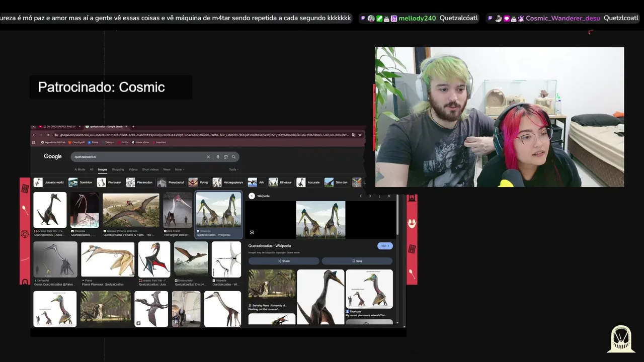The height and width of the screenshot is (362, 644).
Task: Filter images by Dominion chip
Action: tap(81, 183)
